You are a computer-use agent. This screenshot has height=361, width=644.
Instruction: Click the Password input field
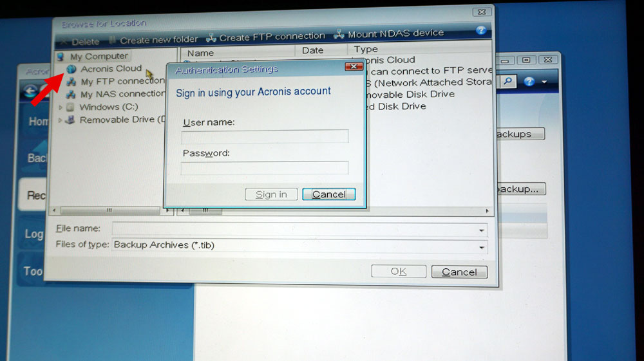[x=265, y=167]
